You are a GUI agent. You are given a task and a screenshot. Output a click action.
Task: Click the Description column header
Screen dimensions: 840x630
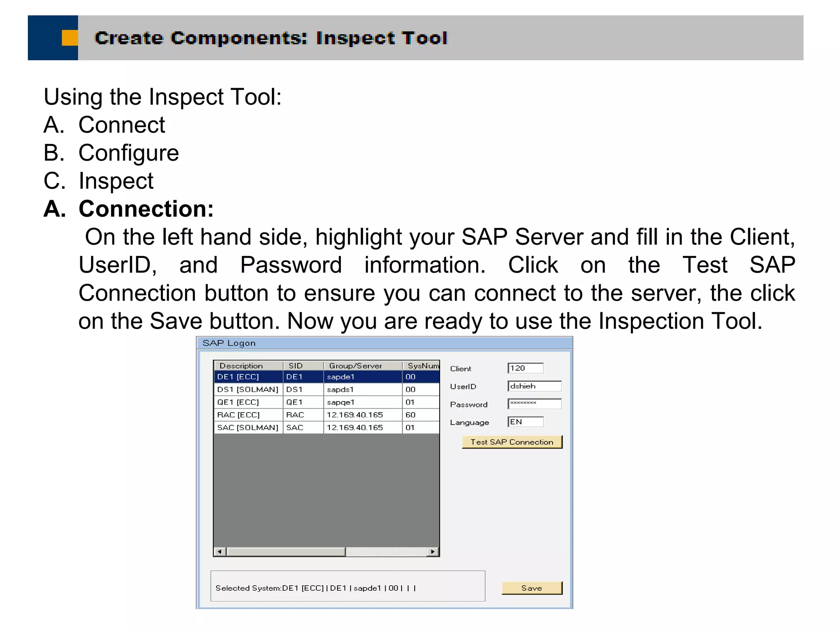click(x=249, y=365)
